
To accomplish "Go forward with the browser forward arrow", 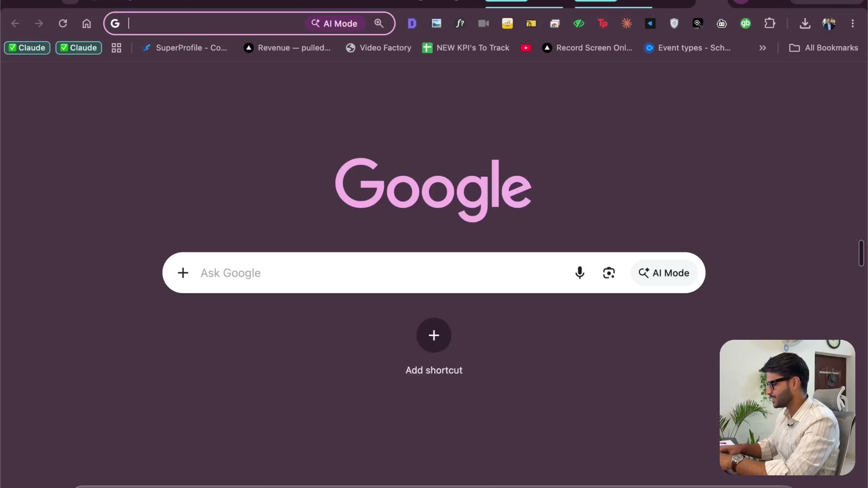I will click(x=39, y=23).
